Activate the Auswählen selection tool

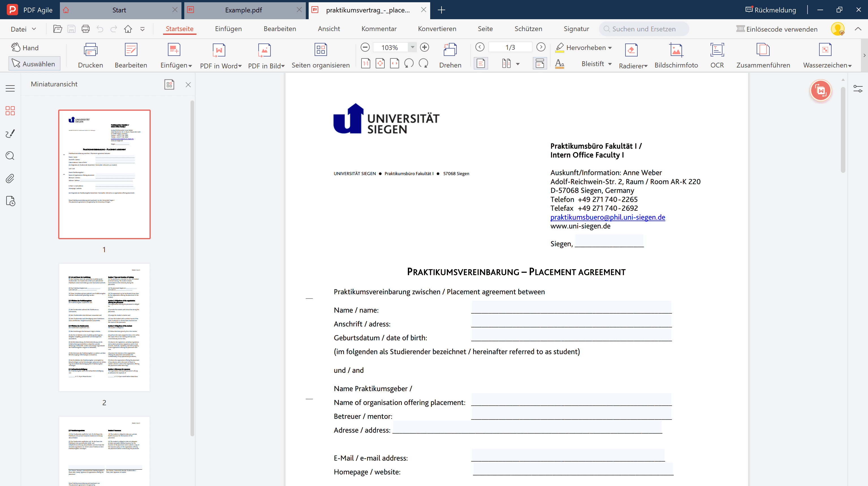34,64
